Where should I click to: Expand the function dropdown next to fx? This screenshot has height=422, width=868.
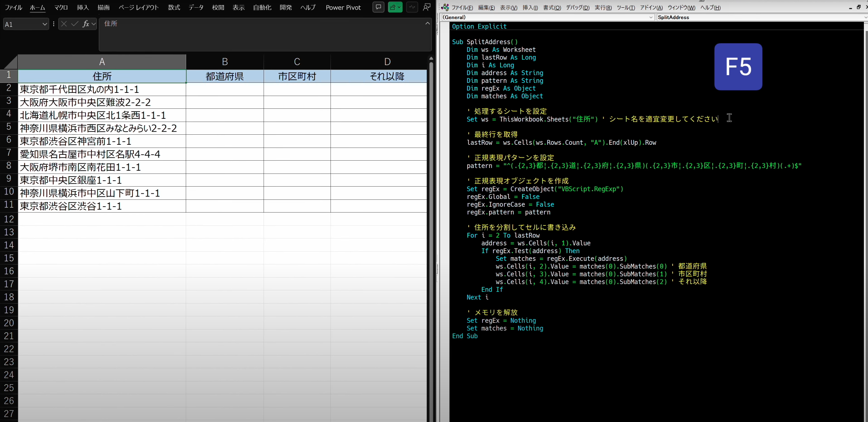[x=94, y=24]
